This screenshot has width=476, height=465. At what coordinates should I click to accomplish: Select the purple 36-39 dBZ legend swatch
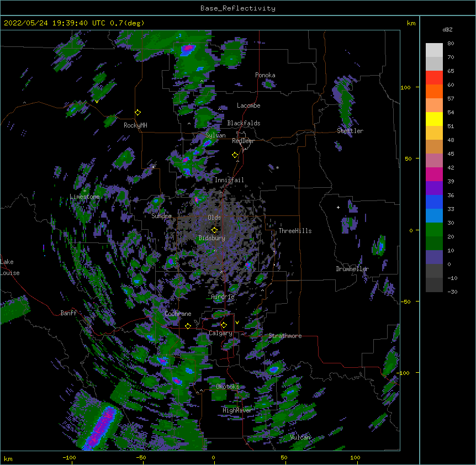coord(434,188)
